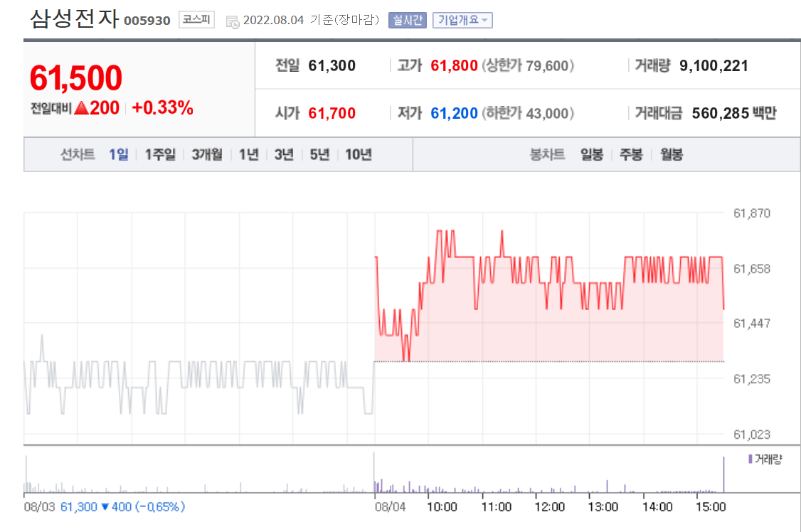Click the 61,023 price axis label
Image resolution: width=801 pixels, height=532 pixels.
pyautogui.click(x=752, y=435)
